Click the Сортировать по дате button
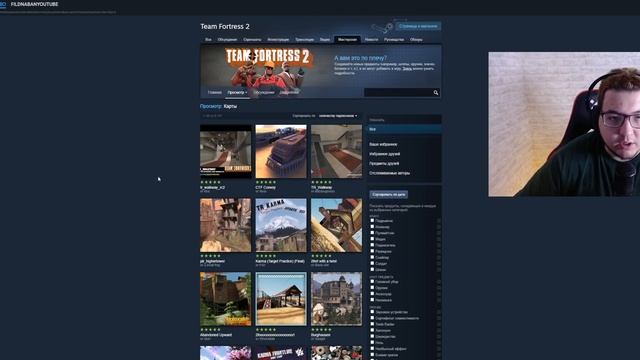Viewport: 640px width, 360px height. pos(389,195)
